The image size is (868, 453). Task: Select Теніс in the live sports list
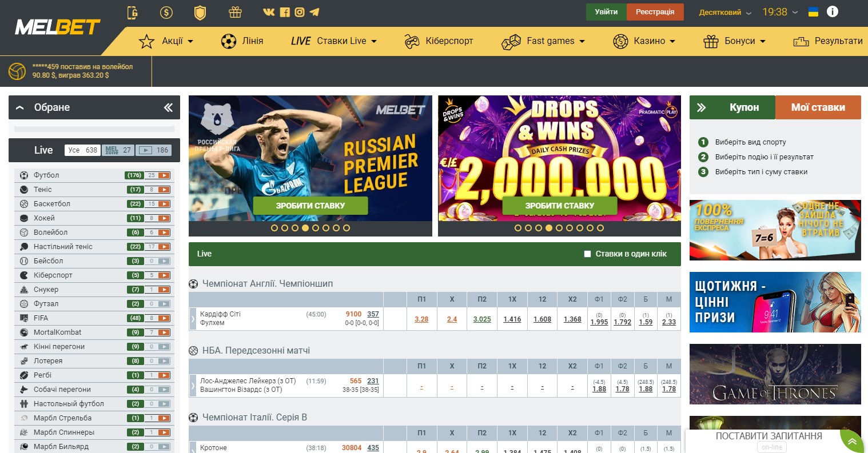tap(42, 190)
